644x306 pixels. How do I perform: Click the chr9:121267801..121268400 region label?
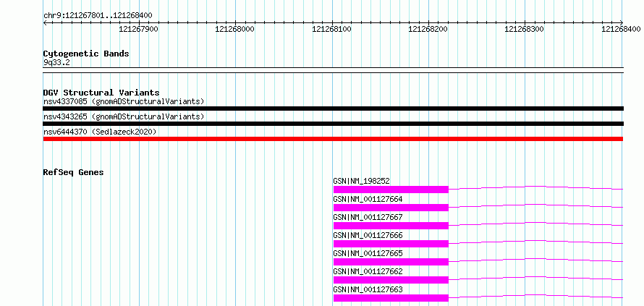tap(98, 16)
